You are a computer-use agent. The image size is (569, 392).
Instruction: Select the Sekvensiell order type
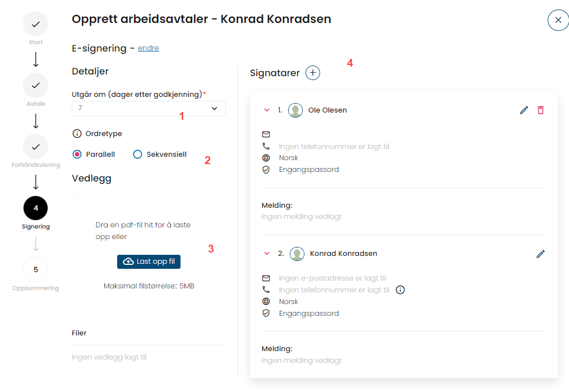[137, 155]
